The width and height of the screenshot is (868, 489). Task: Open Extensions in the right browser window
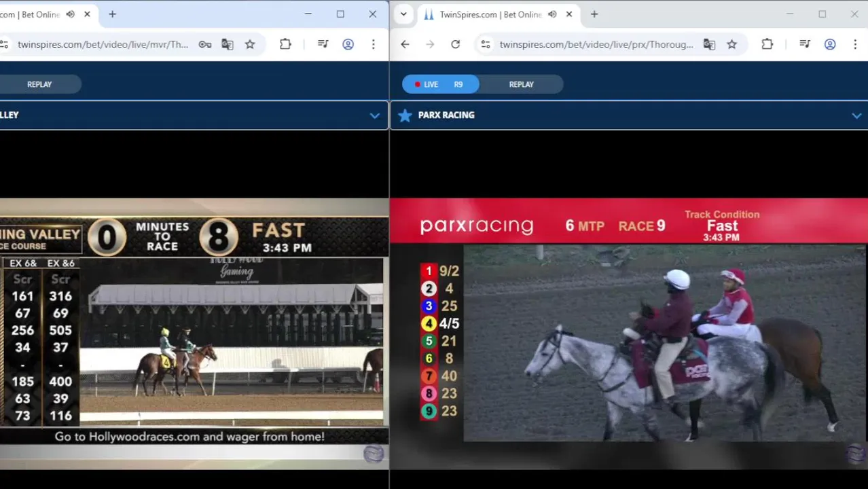click(x=767, y=44)
